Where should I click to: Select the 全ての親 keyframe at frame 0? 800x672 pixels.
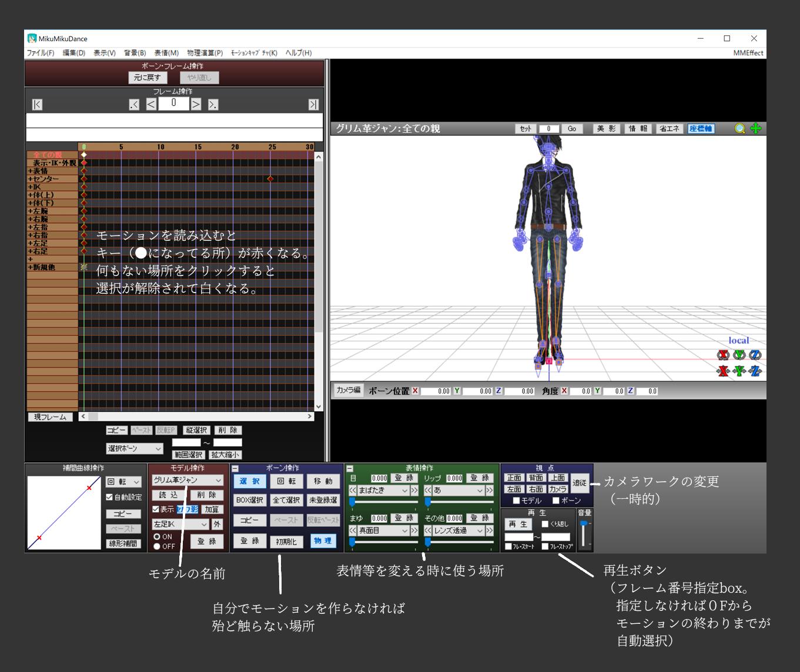coord(84,155)
